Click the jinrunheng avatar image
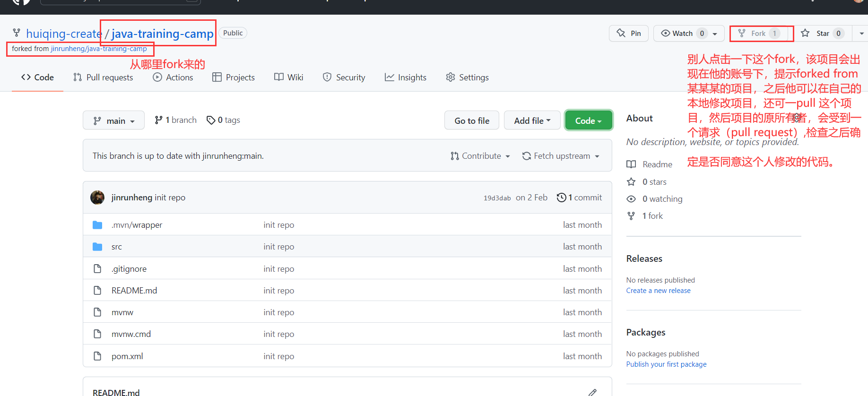This screenshot has height=396, width=868. 97,198
